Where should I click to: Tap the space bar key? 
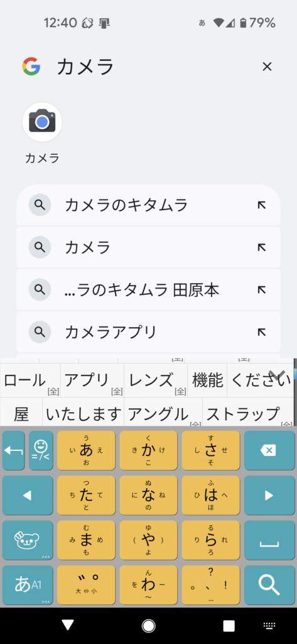(269, 540)
